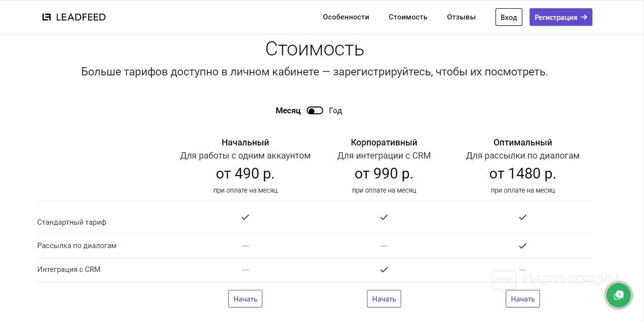
Task: Click the Корпоративный plan price 990 р.
Action: [x=384, y=173]
